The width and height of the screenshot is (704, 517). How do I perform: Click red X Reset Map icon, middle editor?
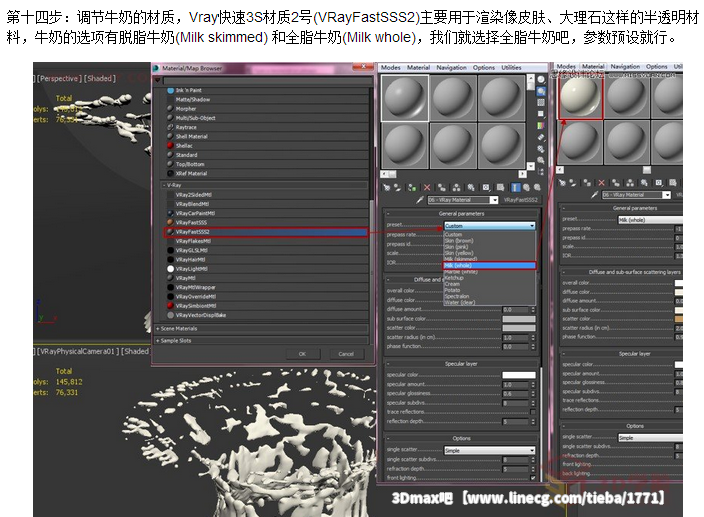[x=427, y=188]
